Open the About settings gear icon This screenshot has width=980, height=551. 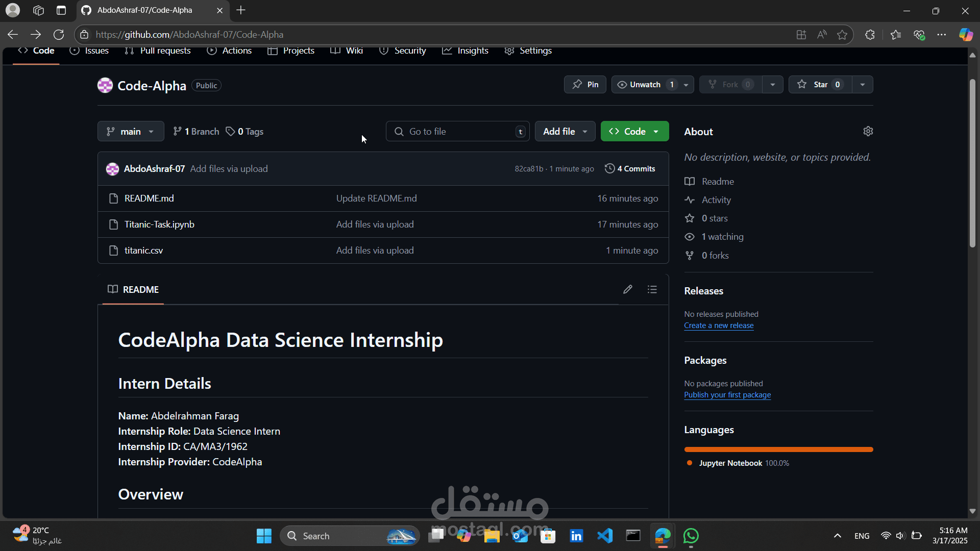(x=868, y=131)
